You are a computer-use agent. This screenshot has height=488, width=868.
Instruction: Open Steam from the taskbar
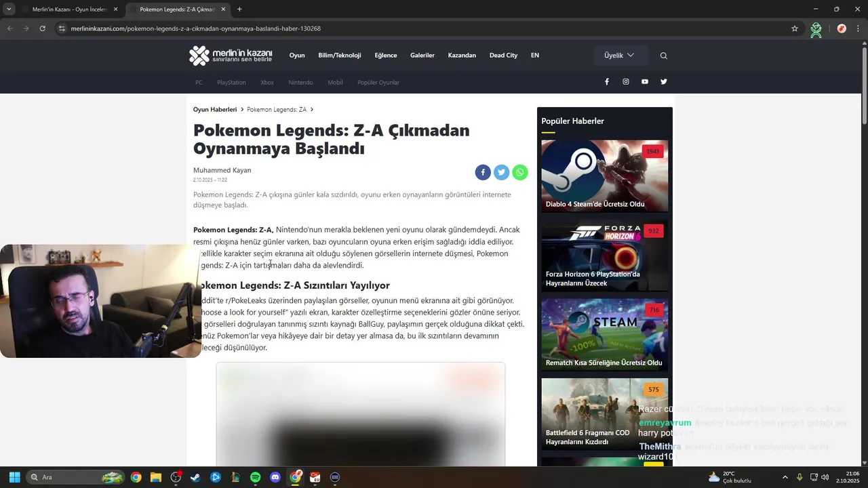[x=195, y=477]
